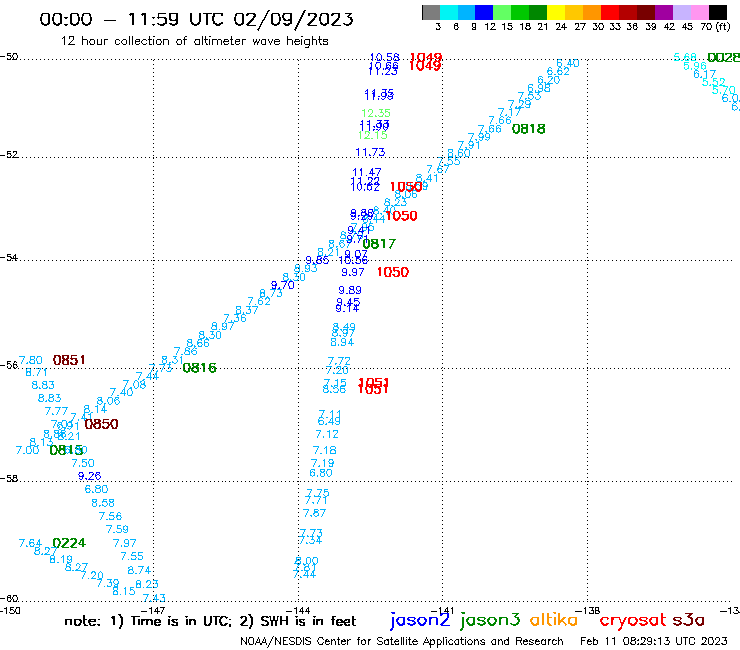Select the orange legend color swatch
Viewport: 740px width, 650px height.
592,12
